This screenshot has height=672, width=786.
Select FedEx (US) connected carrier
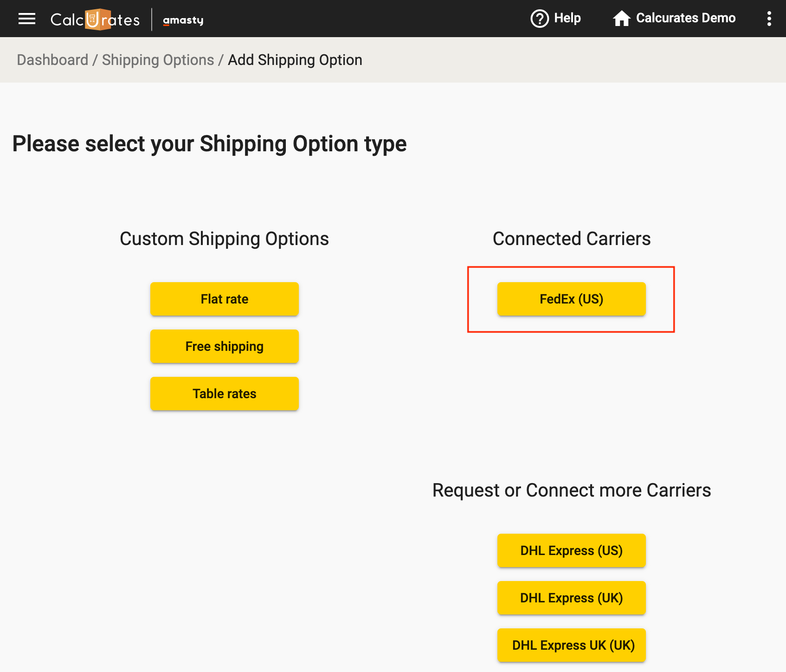(x=572, y=299)
